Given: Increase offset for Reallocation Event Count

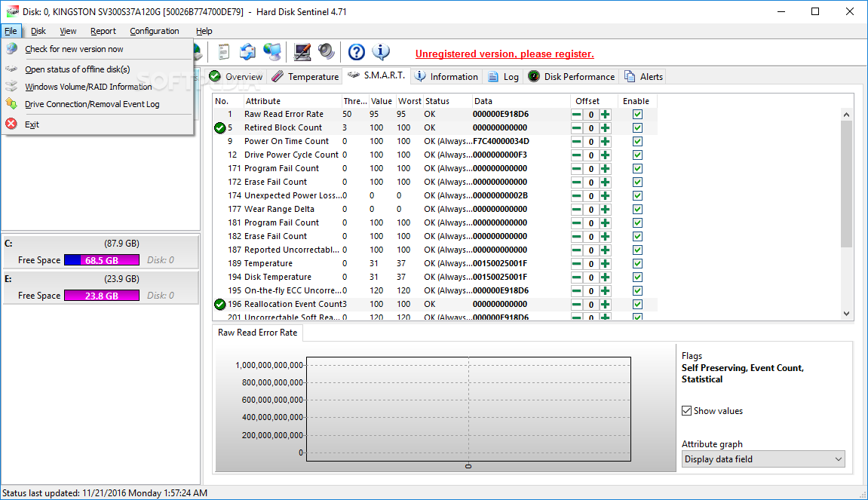Looking at the screenshot, I should click(605, 305).
